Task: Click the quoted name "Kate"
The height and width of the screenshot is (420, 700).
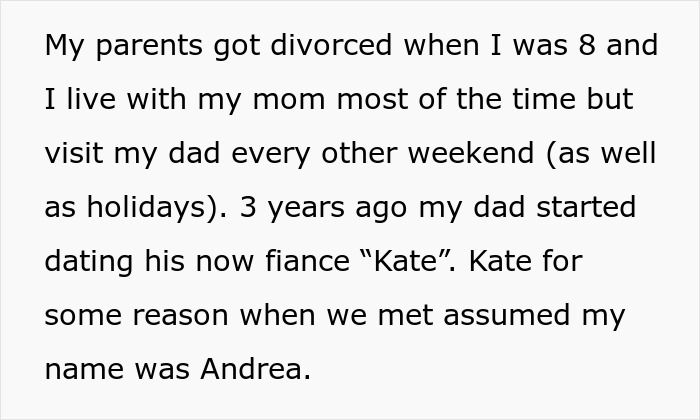Action: click(x=405, y=261)
